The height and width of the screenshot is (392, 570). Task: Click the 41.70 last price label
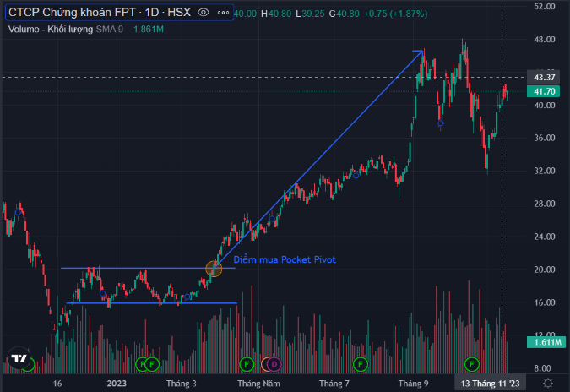544,91
